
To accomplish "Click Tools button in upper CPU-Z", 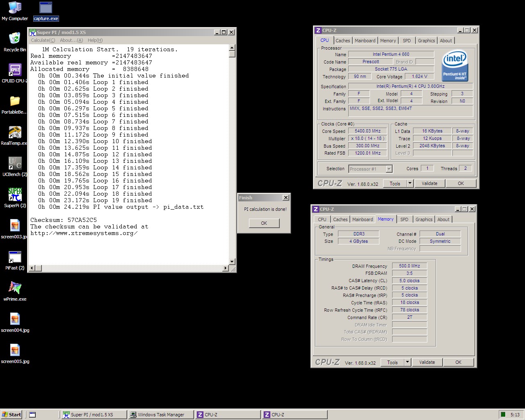I will (x=395, y=183).
